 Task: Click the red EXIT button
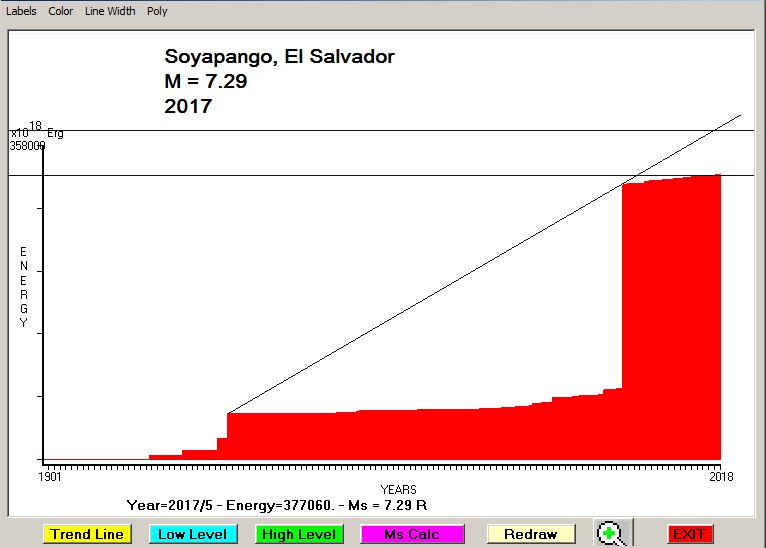[x=689, y=534]
